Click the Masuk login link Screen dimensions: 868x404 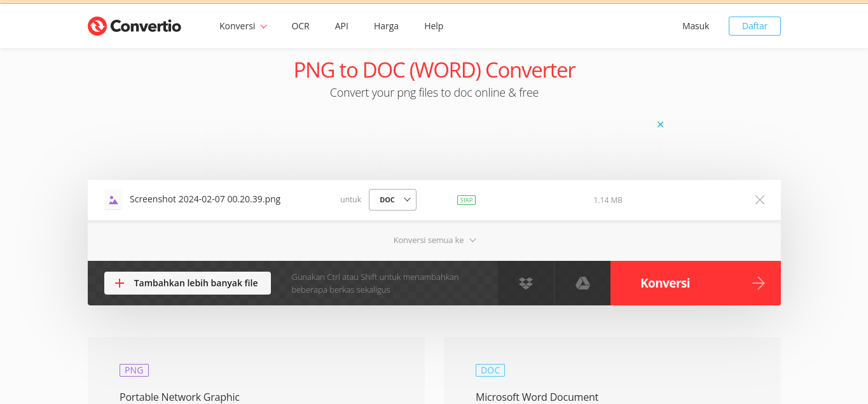[696, 26]
